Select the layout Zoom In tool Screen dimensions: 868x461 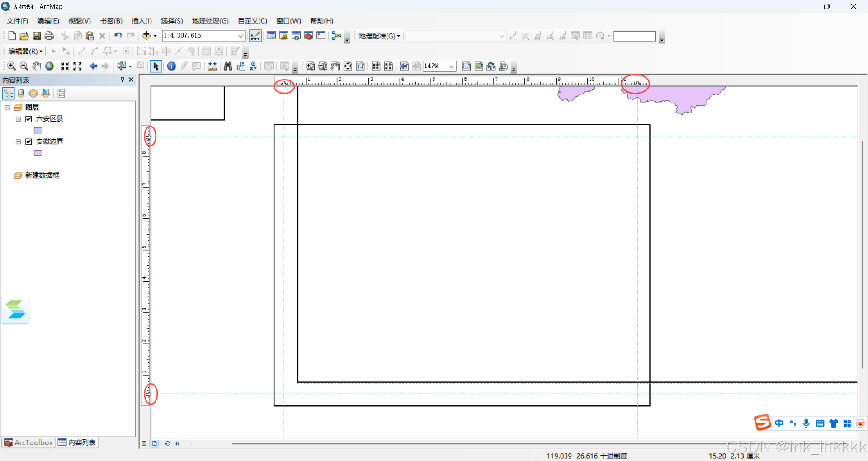click(310, 66)
